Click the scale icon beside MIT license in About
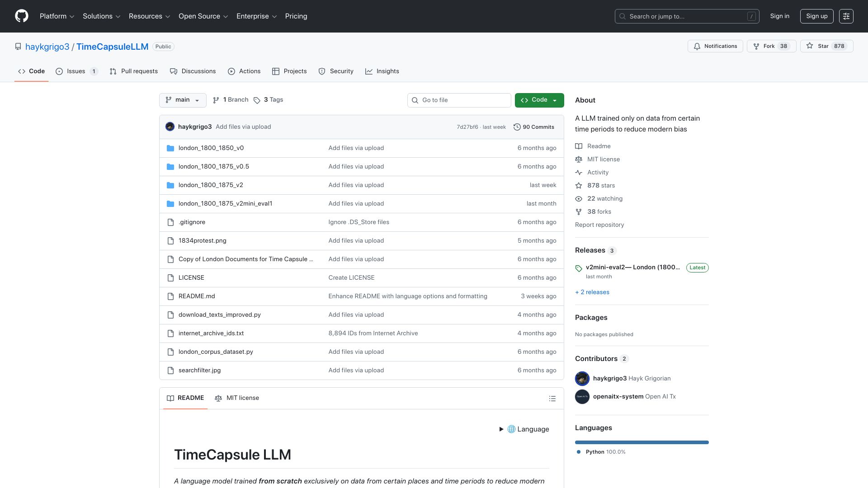This screenshot has height=488, width=868. coord(579,160)
